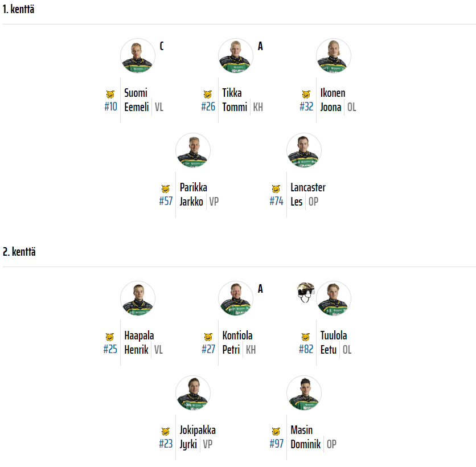Click team logo icon beside Kontiola #27

208,337
